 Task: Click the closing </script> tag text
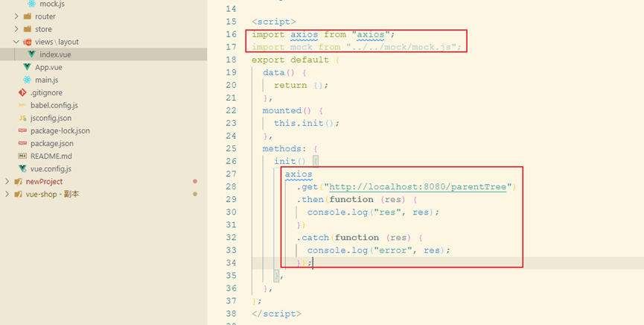[x=276, y=314]
